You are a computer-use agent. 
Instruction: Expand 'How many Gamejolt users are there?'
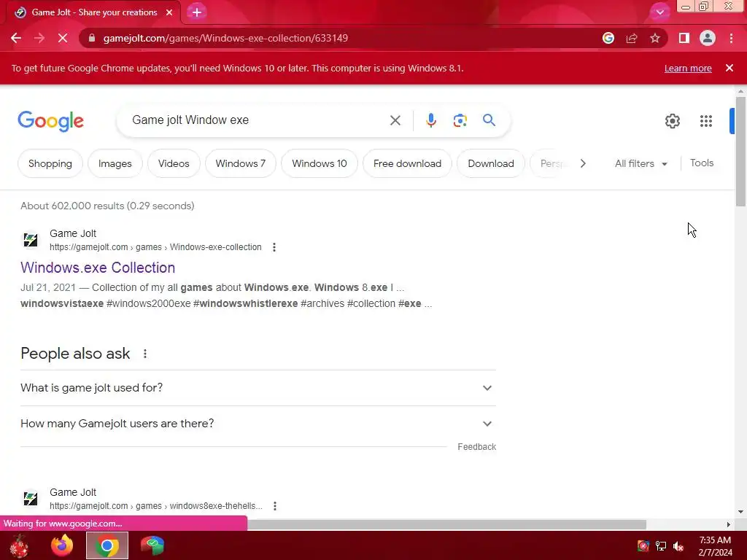tap(258, 424)
